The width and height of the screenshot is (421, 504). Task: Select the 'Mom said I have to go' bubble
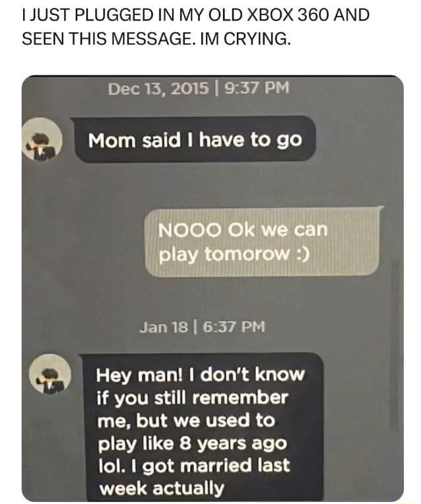(x=193, y=139)
